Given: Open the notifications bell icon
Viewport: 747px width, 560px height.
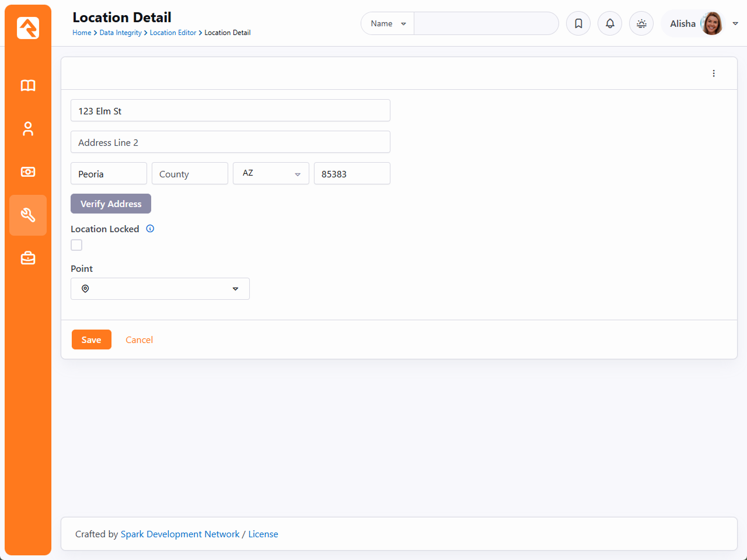Looking at the screenshot, I should (610, 24).
